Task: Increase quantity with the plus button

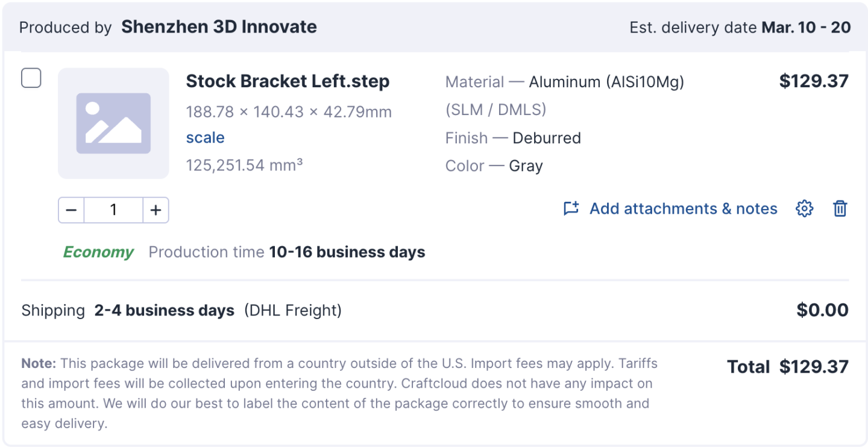Action: [156, 210]
